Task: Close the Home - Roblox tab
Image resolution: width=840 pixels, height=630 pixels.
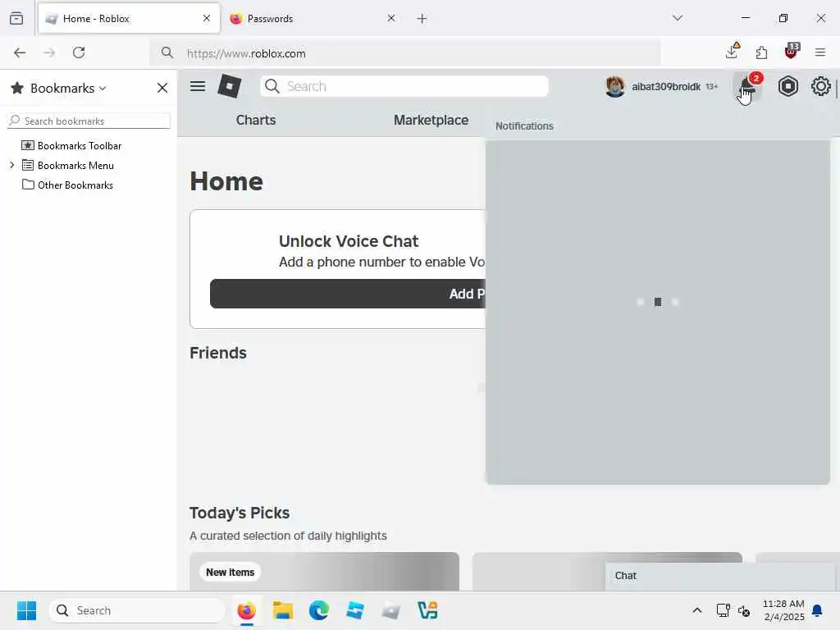Action: 207,18
